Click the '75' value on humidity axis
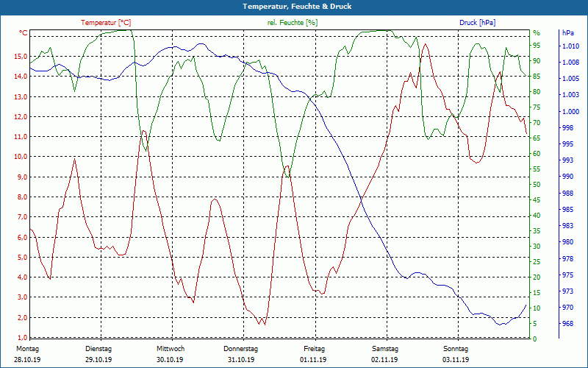This screenshot has height=368, width=588. pyautogui.click(x=537, y=107)
